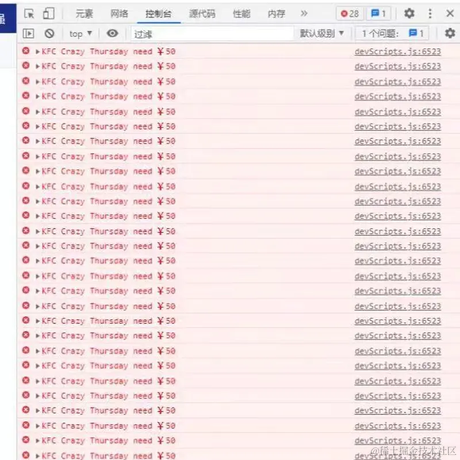The image size is (460, 460).
Task: Select the 控制台 tab
Action: point(159,14)
